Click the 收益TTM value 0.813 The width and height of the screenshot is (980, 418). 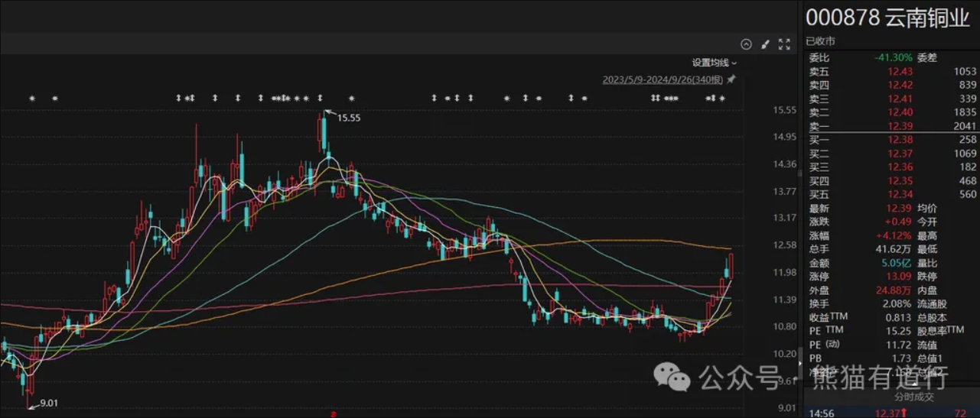pos(900,317)
